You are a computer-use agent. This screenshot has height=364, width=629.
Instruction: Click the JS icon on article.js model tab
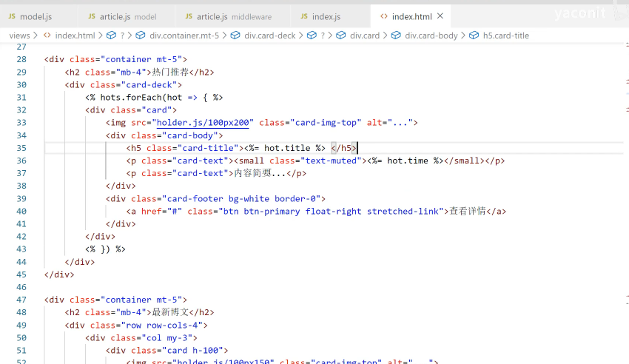pos(92,16)
